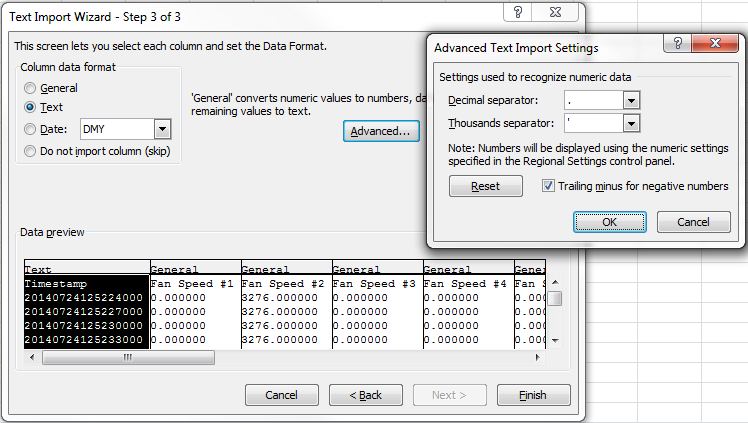Close the Text Import Wizard window

pyautogui.click(x=555, y=12)
